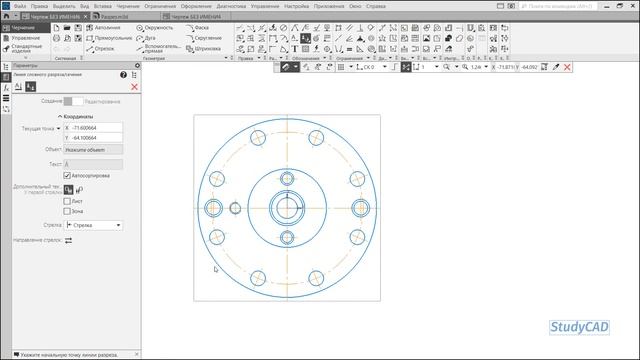Open the Текущая точка dropdown arrow
The width and height of the screenshot is (640, 360).
pos(58,129)
